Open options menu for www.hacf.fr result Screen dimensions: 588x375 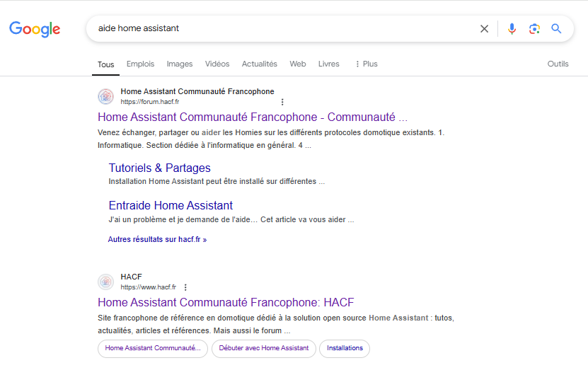(x=185, y=287)
